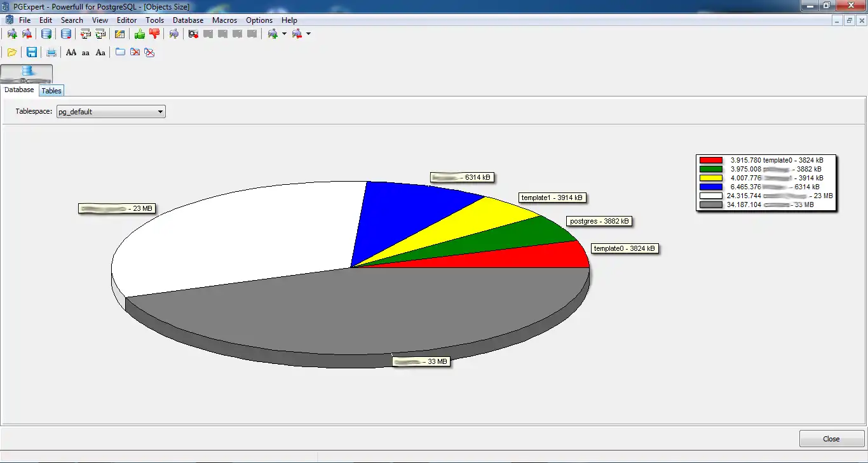
Task: Click the leftmost disconnect icon with red minus
Action: coord(27,34)
